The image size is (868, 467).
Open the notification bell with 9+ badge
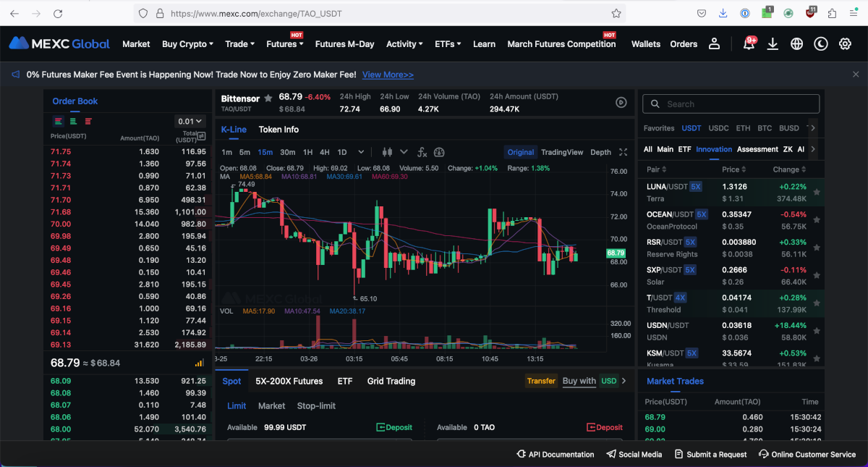pyautogui.click(x=749, y=43)
